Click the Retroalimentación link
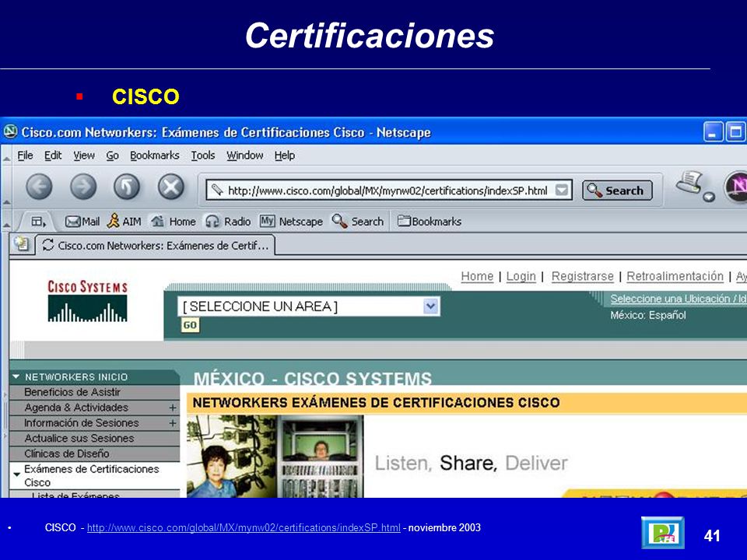 (675, 276)
